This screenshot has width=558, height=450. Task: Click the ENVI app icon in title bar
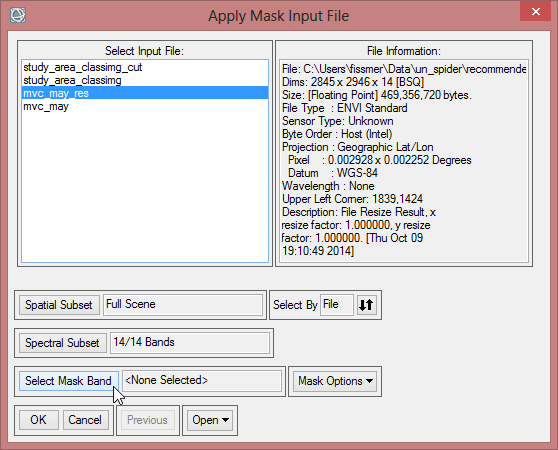click(x=18, y=15)
